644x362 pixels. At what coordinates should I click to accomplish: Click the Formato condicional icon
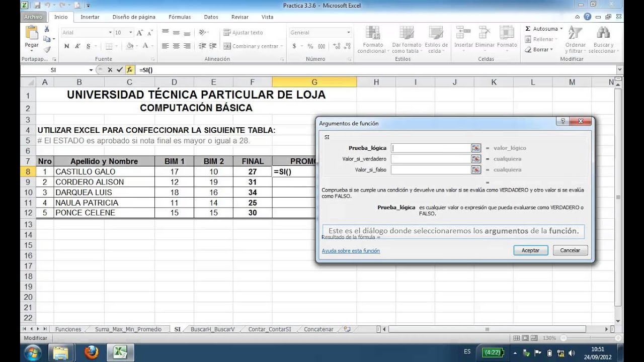pos(373,33)
